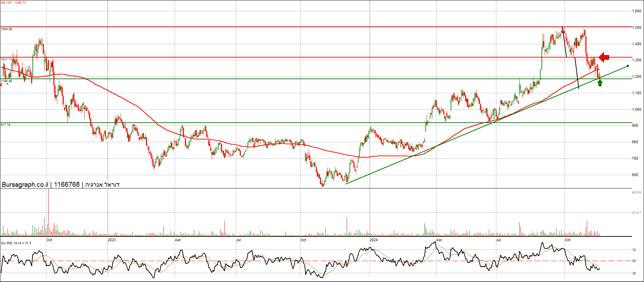Image resolution: width=644 pixels, height=282 pixels.
Task: Click the 1317.71 red line label
Action: coord(7,60)
